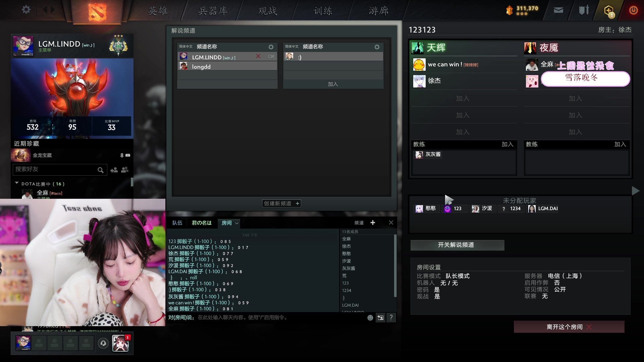Screen dimensions: 644x362
Task: Select unassigned player LGM.DAI
Action: [x=543, y=208]
